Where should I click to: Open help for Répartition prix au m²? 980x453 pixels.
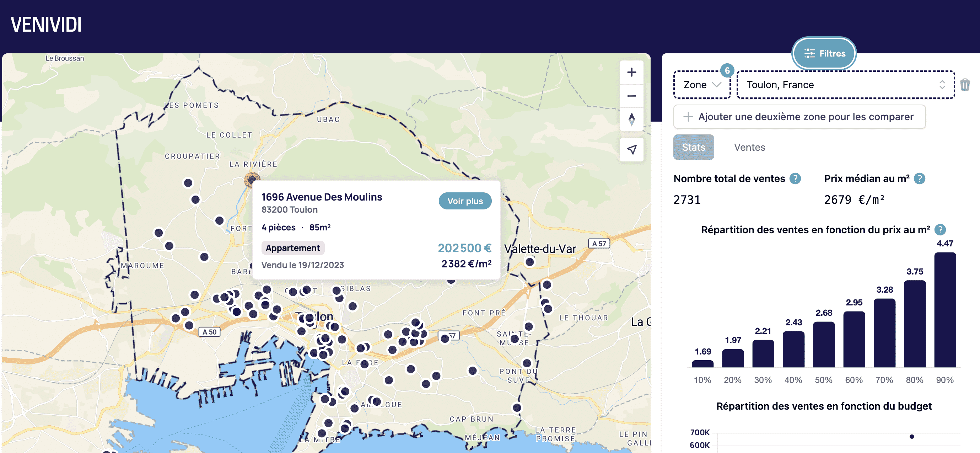[x=940, y=230]
